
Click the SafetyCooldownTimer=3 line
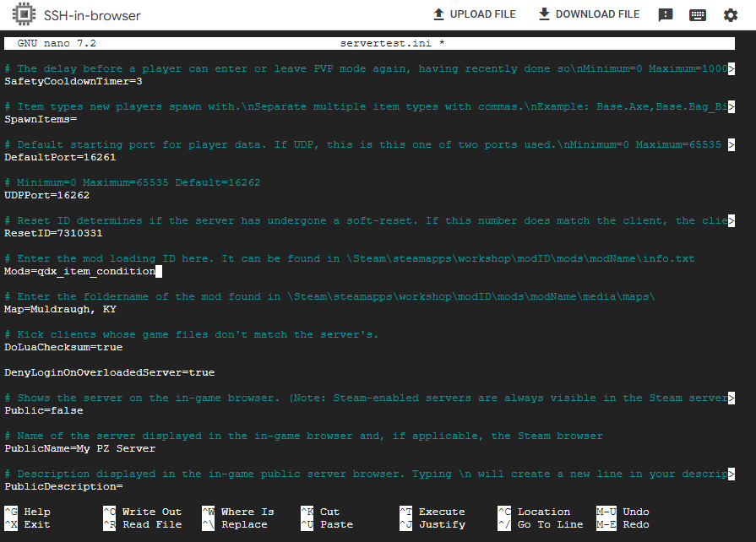click(73, 81)
